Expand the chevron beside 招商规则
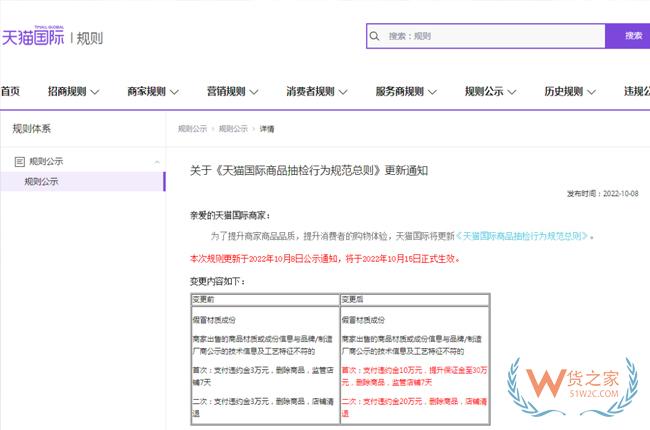The width and height of the screenshot is (650, 430). point(95,92)
